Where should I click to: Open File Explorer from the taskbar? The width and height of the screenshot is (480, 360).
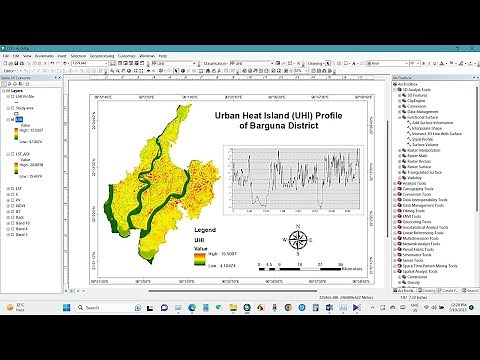tap(233, 308)
